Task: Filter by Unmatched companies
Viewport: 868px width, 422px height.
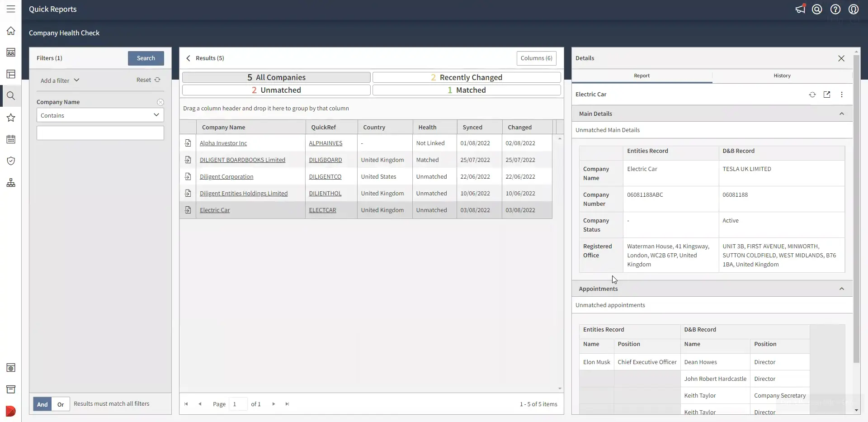Action: click(276, 90)
